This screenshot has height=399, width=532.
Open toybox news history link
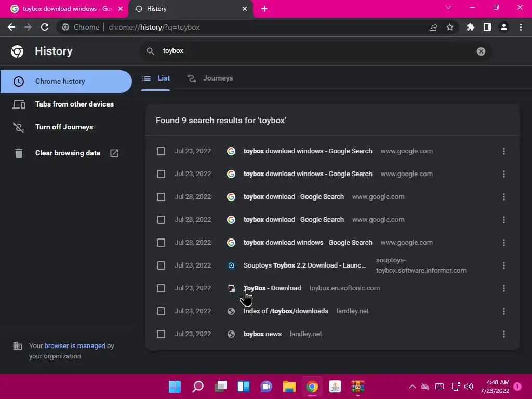262,334
